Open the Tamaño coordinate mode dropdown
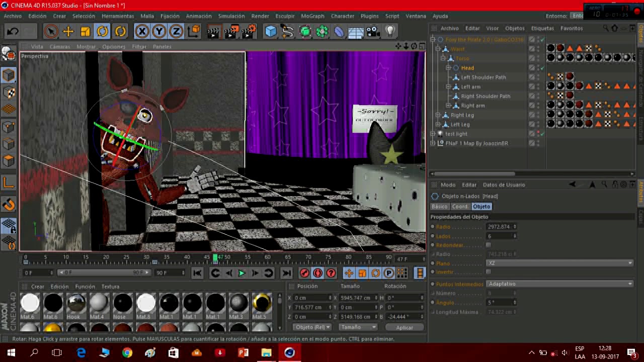 coord(358,327)
